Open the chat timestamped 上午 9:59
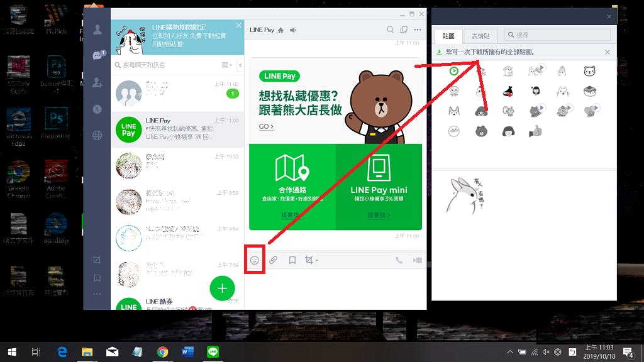 177,202
